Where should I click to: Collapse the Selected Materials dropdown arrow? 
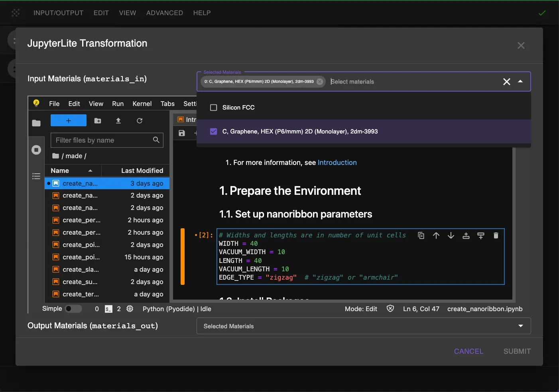click(520, 81)
